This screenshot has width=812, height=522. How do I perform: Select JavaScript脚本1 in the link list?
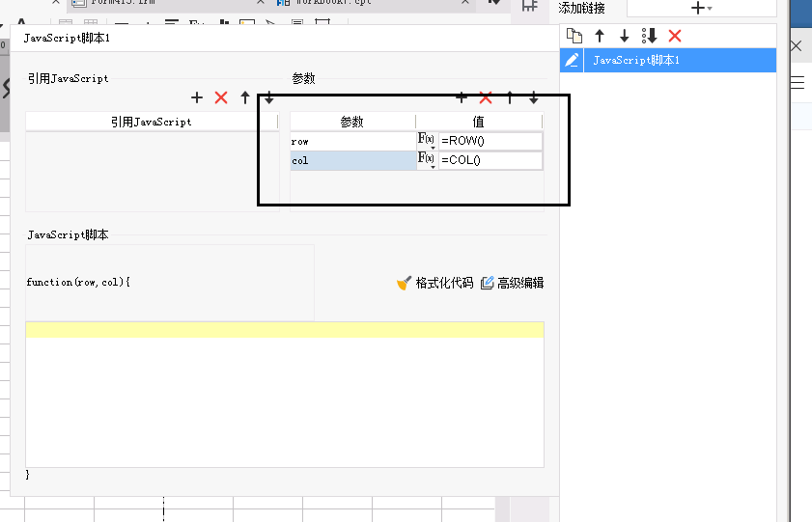click(x=680, y=60)
